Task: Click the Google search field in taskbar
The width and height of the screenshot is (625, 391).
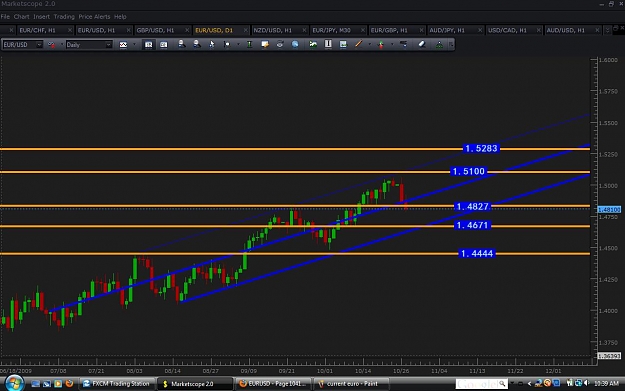Action: click(x=481, y=384)
